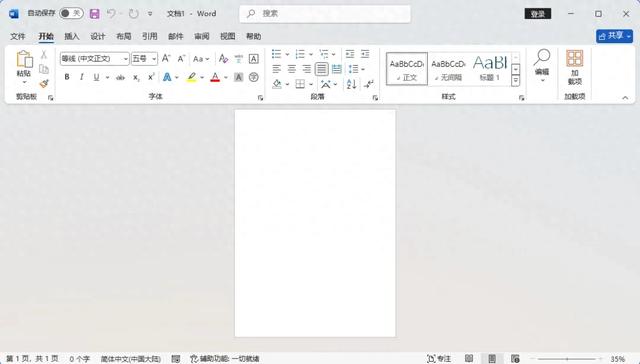Open the font size dropdown
Screen dimensions: 640x364
[x=154, y=59]
